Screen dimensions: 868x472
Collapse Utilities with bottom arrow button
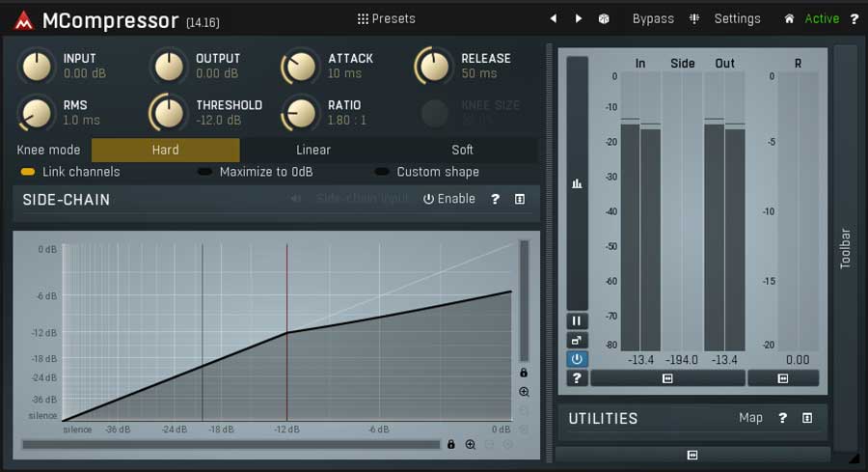tap(692, 455)
